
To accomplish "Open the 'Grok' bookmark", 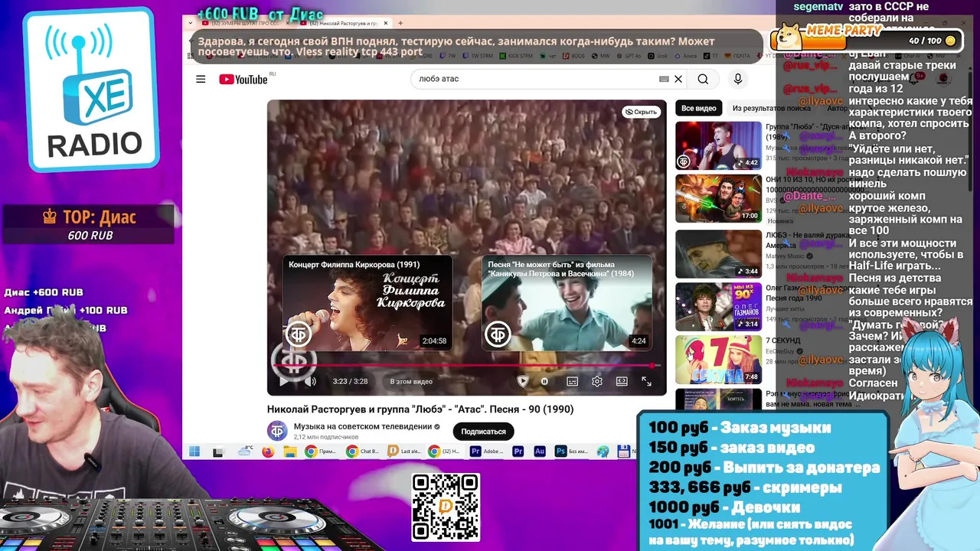I will [x=657, y=56].
